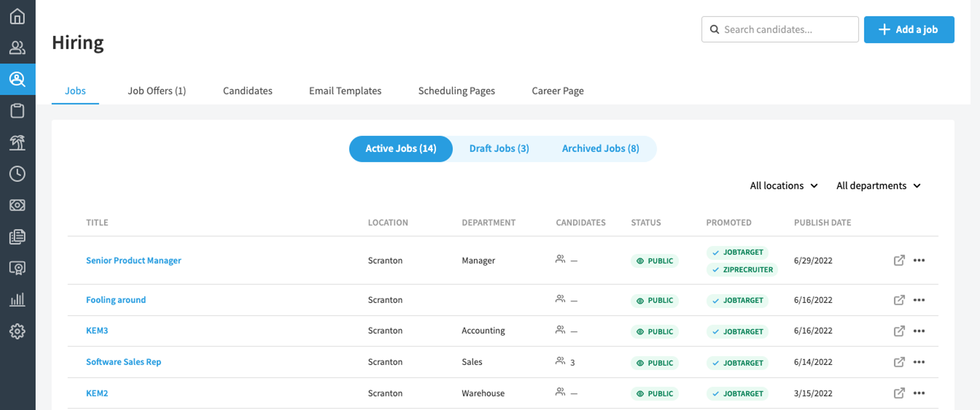Switch to Scheduling Pages tab
The height and width of the screenshot is (410, 980).
pyautogui.click(x=457, y=91)
